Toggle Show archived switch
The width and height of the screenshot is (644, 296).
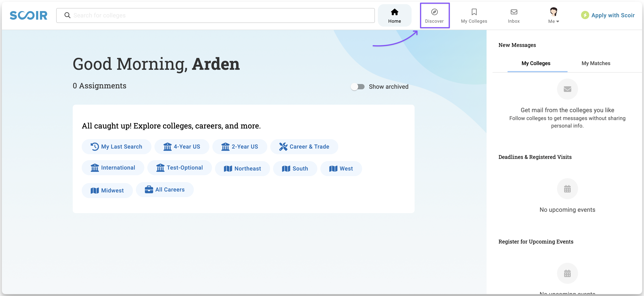click(x=357, y=87)
